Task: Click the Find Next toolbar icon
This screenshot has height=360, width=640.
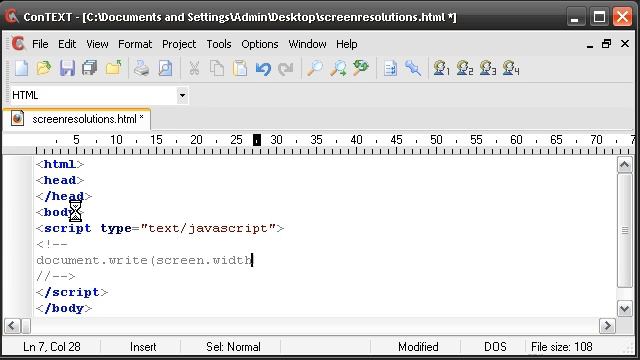Action: tap(338, 68)
